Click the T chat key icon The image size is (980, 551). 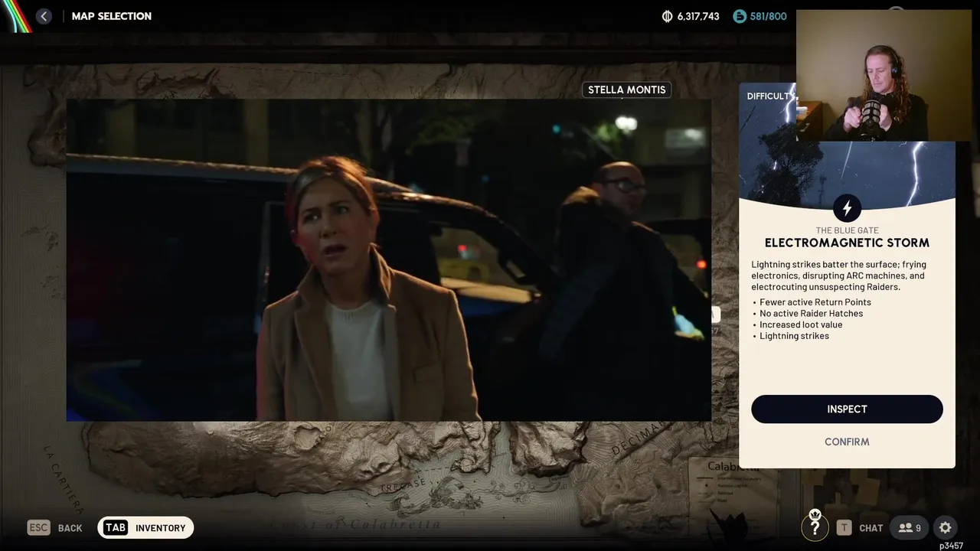(x=844, y=527)
